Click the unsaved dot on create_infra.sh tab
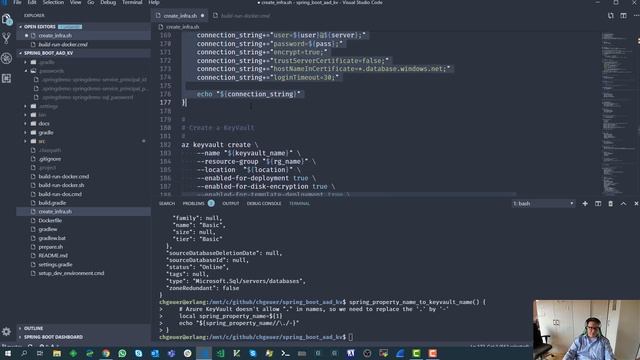This screenshot has width=640, height=360. point(202,16)
